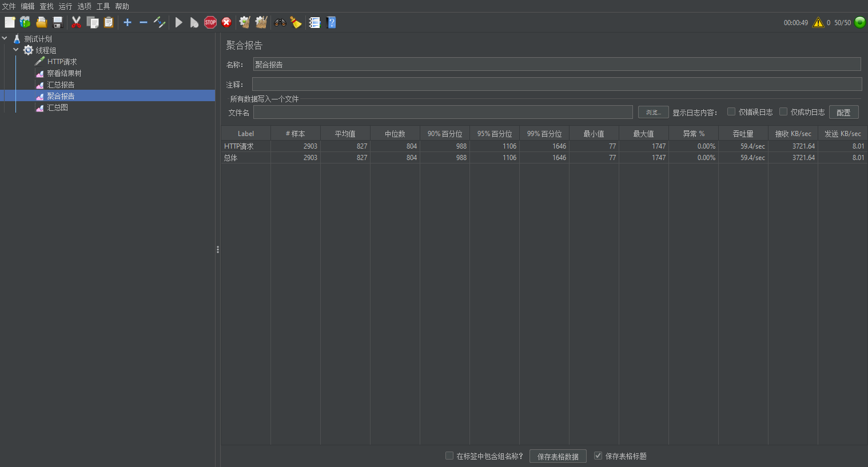Paste using the clipboard icon

109,22
